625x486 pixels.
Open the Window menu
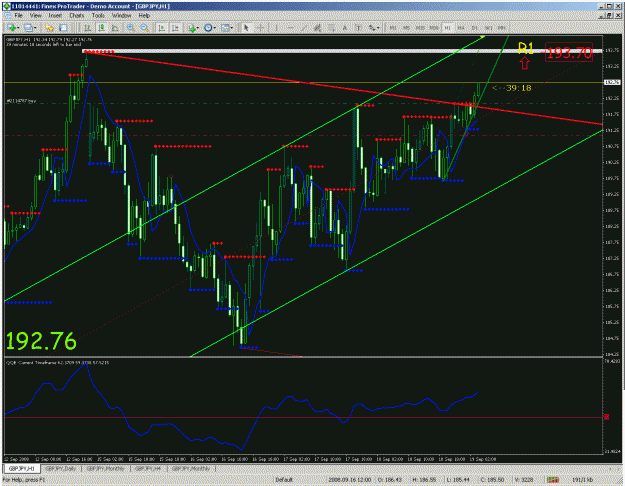pyautogui.click(x=121, y=16)
